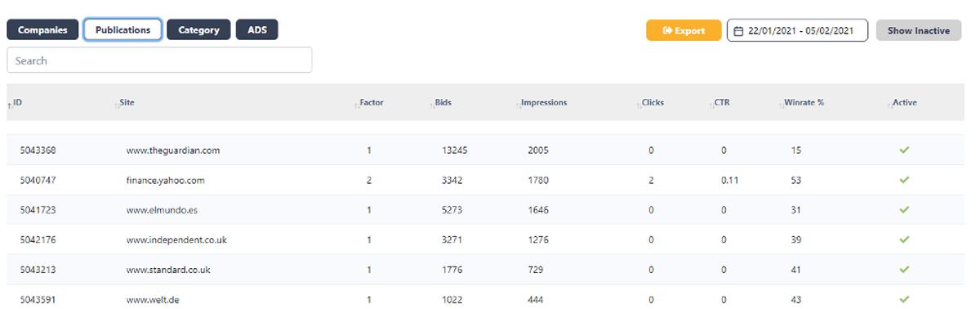Viewport: 980px width, 309px height.
Task: Click impressions value 1276
Action: pos(538,240)
